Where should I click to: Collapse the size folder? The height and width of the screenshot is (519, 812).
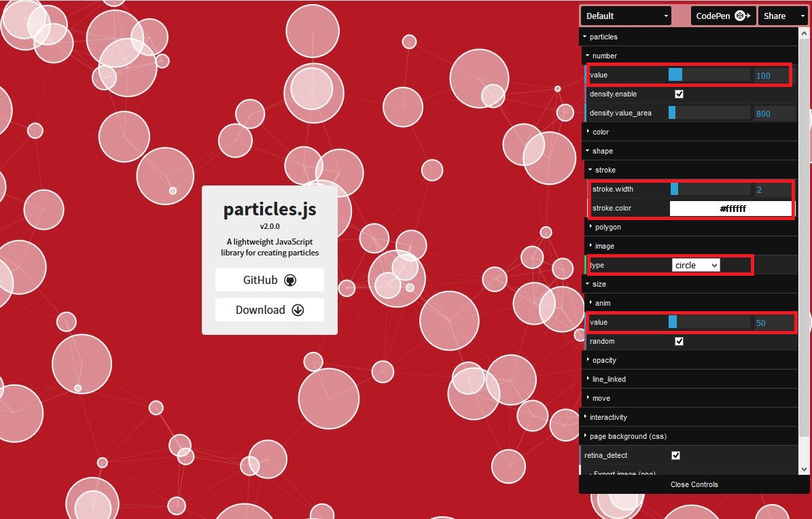(x=691, y=284)
